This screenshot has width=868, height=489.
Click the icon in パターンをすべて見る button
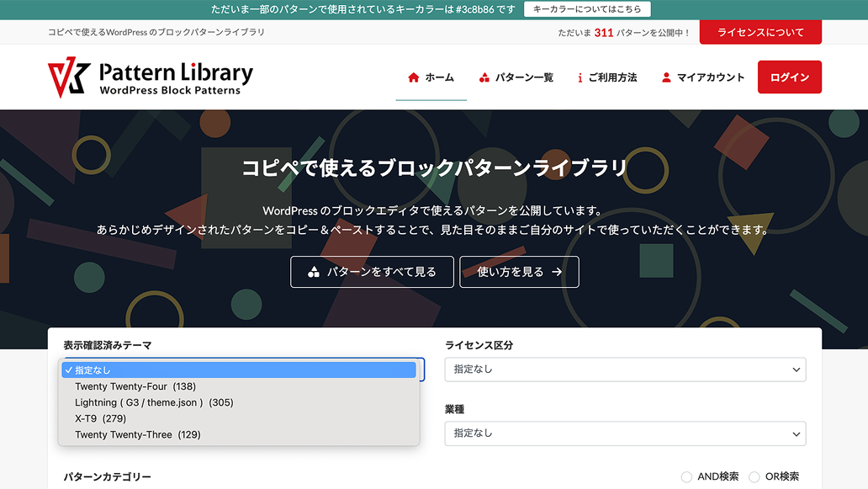point(314,272)
